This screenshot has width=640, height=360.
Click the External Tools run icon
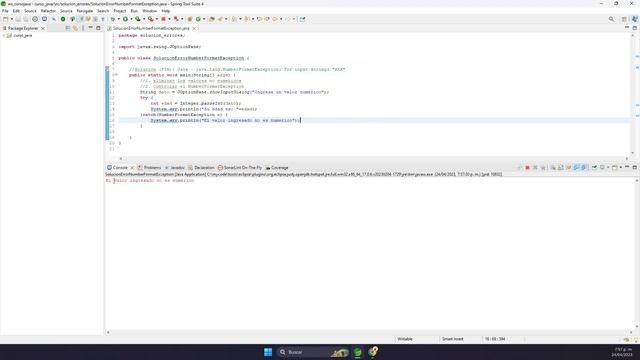click(151, 19)
